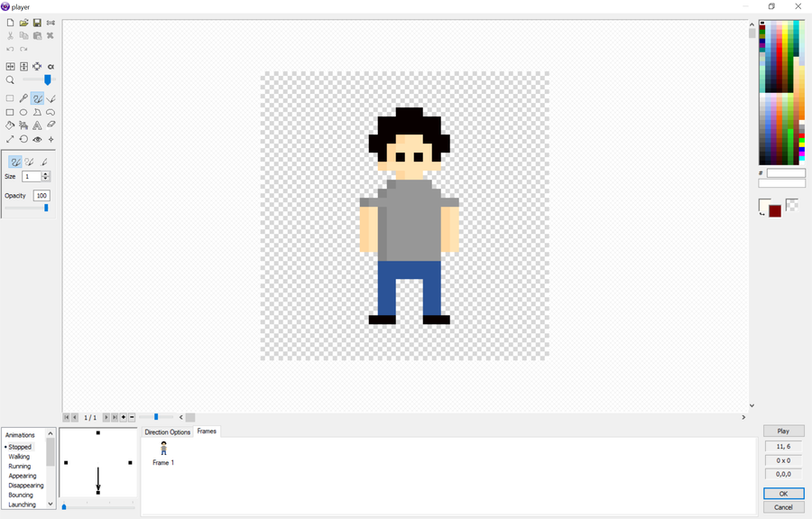The height and width of the screenshot is (519, 812).
Task: Select the Walking animation
Action: pyautogui.click(x=19, y=457)
